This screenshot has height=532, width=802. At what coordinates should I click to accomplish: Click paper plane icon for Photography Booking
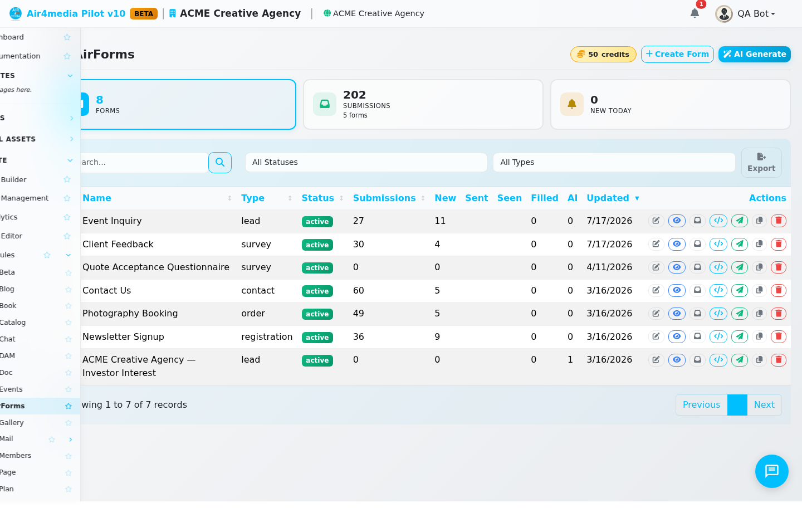click(740, 314)
